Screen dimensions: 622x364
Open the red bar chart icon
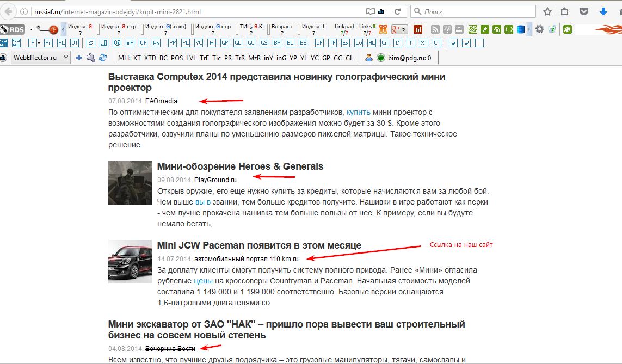pyautogui.click(x=418, y=29)
